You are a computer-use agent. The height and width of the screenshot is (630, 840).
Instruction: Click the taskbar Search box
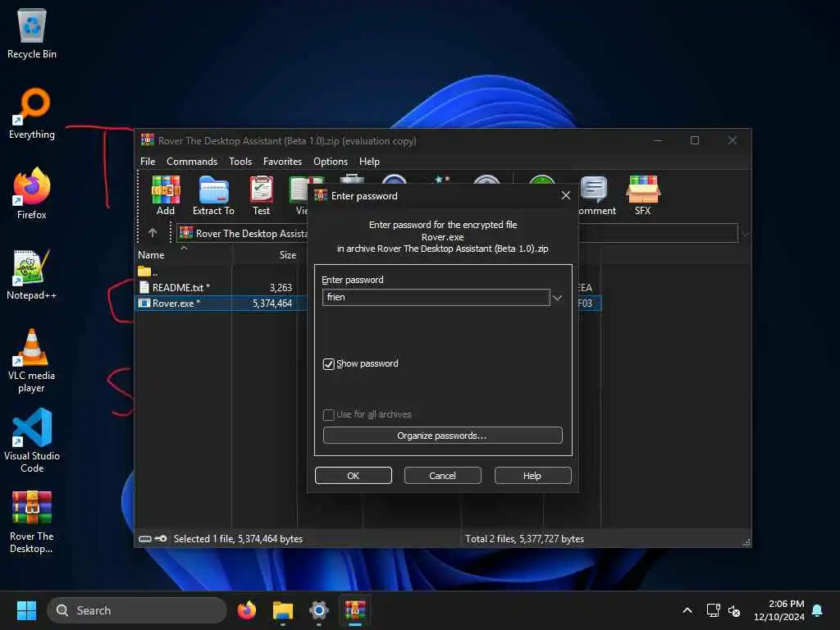coord(137,610)
